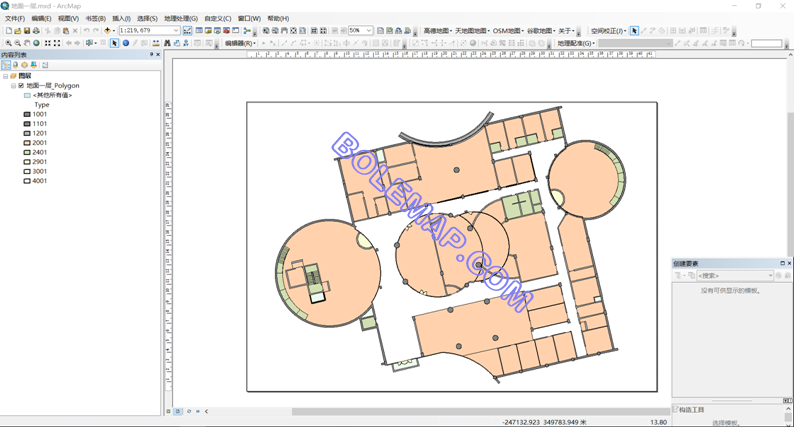
Task: Select the 4001 legend entry
Action: (39, 181)
